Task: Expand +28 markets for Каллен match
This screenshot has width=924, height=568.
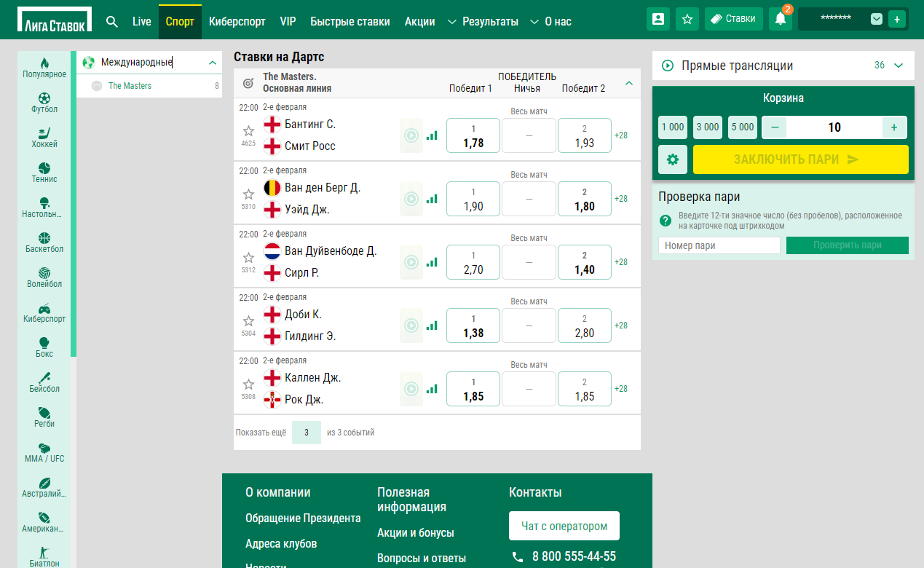Action: [x=621, y=389]
